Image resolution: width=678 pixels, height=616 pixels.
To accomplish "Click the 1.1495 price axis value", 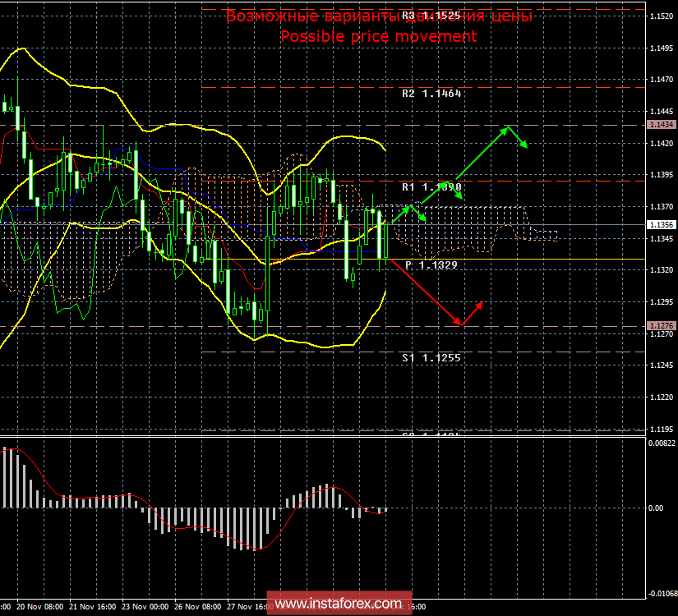I will click(662, 48).
